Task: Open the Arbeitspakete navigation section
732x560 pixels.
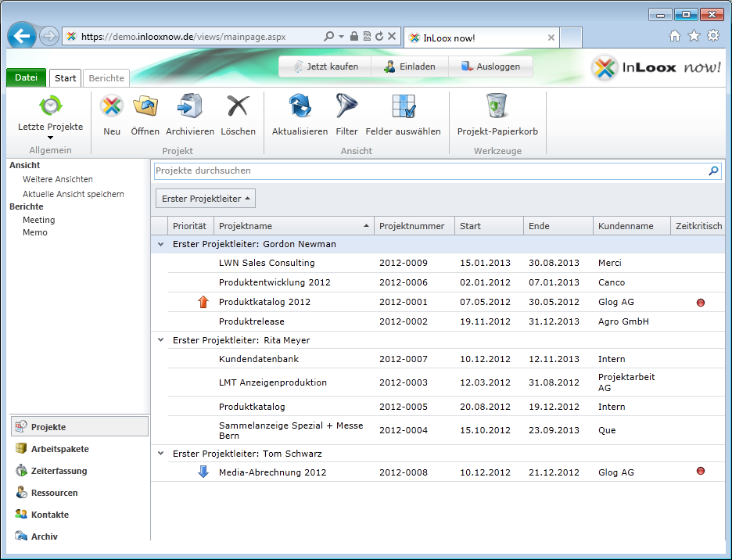Action: pos(79,449)
